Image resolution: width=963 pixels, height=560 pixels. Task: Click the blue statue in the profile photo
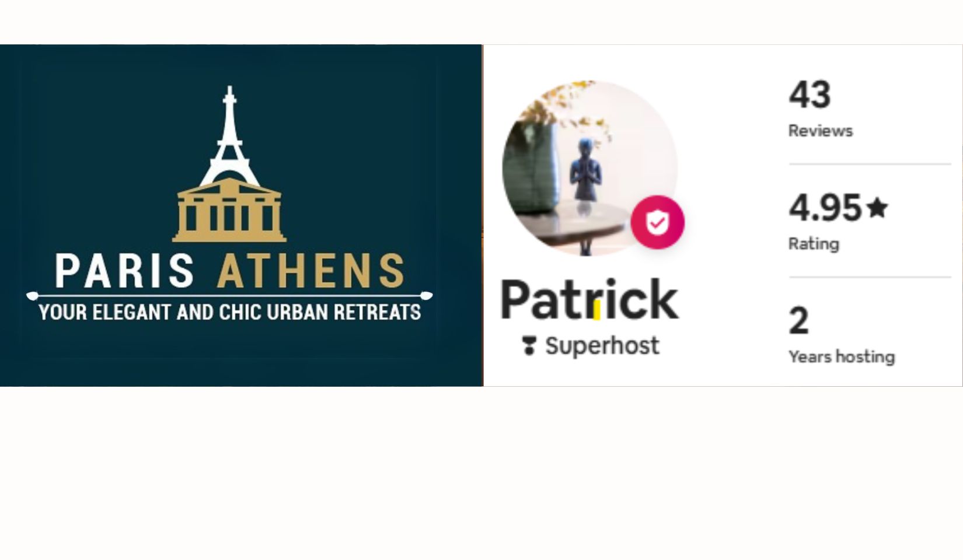(585, 169)
